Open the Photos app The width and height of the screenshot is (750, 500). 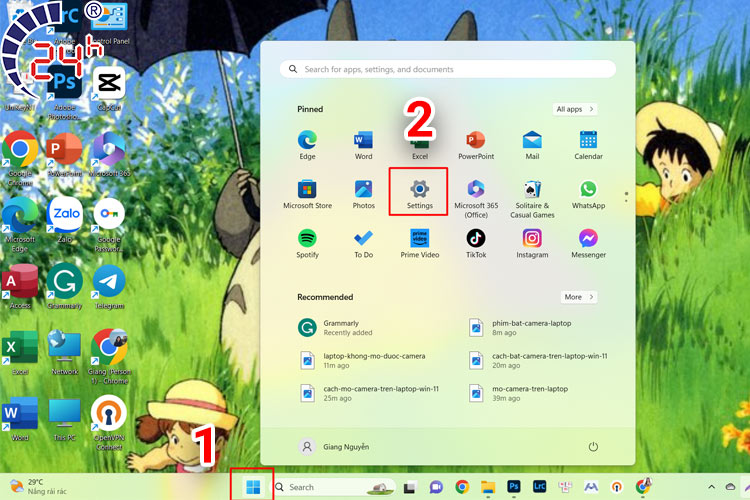pyautogui.click(x=364, y=194)
